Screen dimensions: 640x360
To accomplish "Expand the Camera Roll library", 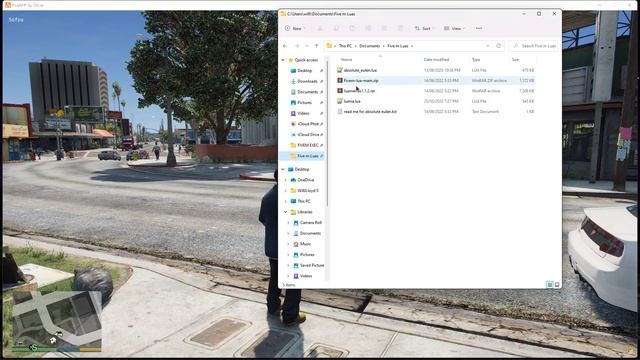I will 289,222.
